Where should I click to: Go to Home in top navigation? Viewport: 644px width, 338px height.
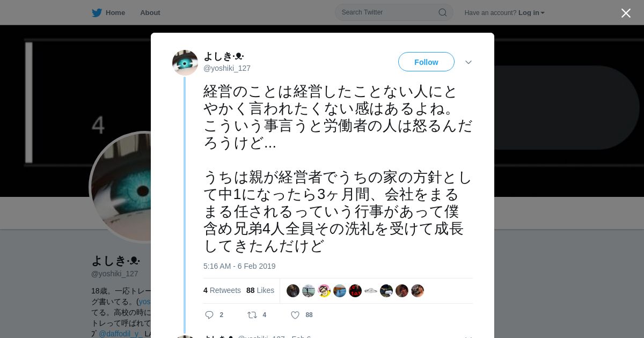click(115, 12)
